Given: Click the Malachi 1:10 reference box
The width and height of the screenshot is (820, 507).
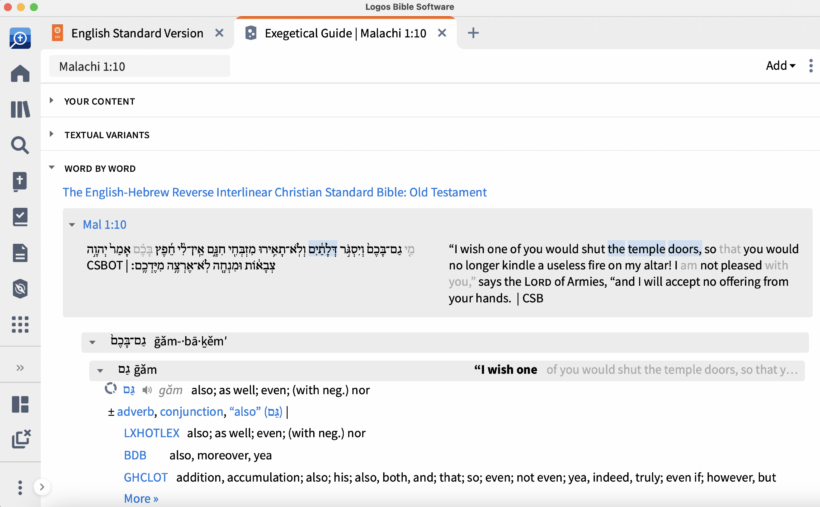Looking at the screenshot, I should [x=139, y=66].
